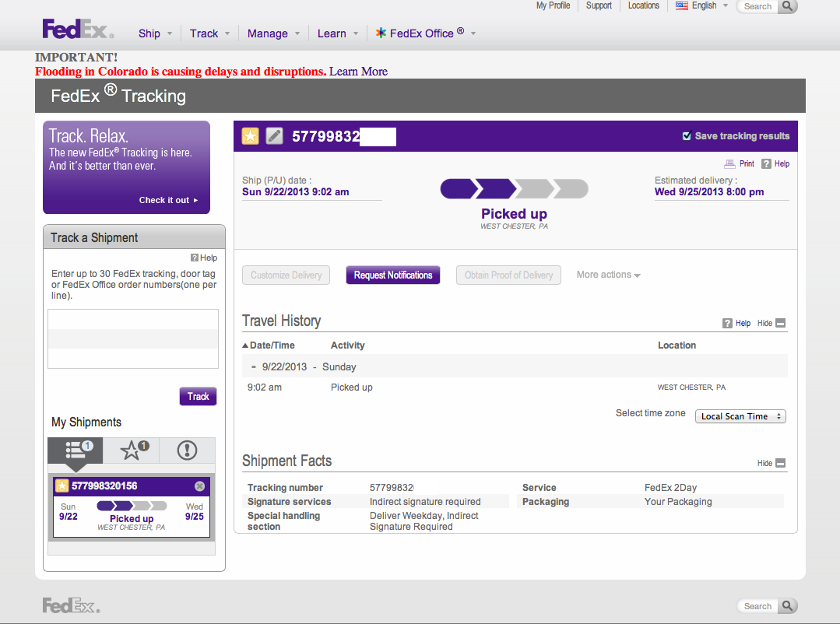Open Local Scan Time zone selector
Image resolution: width=840 pixels, height=624 pixels.
pyautogui.click(x=740, y=416)
